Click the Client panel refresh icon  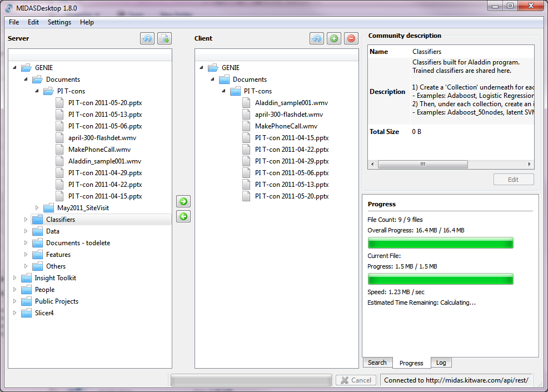(x=317, y=38)
